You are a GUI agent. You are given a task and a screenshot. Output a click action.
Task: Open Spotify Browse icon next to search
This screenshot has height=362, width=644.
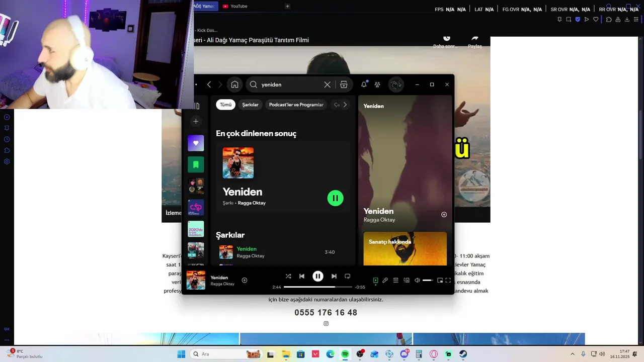pos(344,84)
